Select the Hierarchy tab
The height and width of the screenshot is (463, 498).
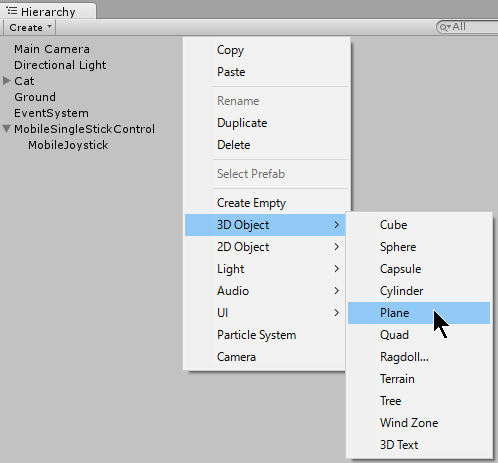pos(48,11)
